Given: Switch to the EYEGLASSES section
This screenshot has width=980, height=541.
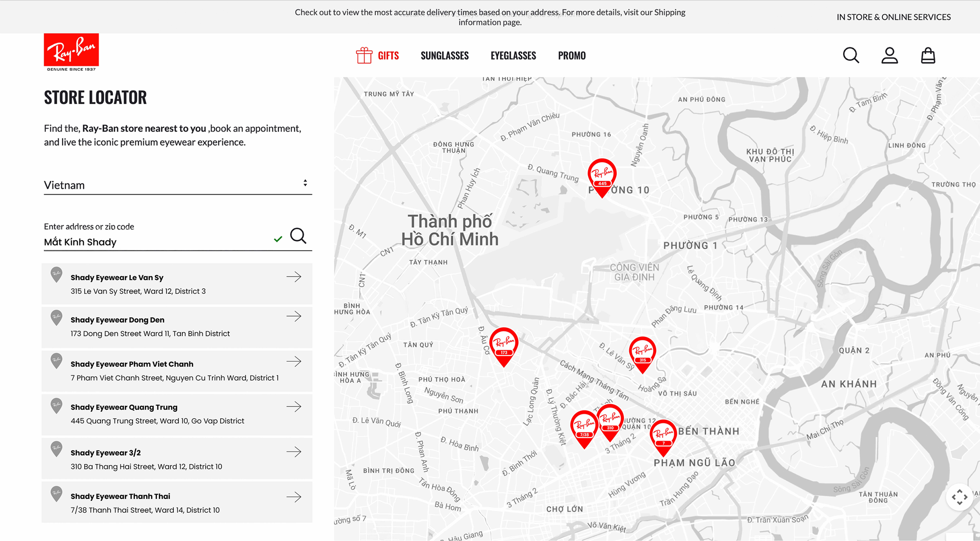Looking at the screenshot, I should coord(512,55).
